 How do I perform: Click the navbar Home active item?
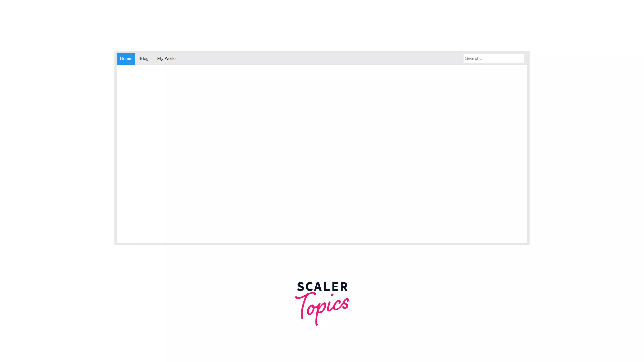tap(126, 58)
